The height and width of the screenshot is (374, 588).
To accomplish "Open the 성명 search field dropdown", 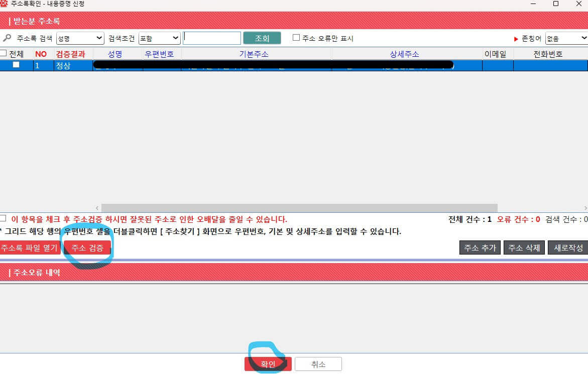I will tap(80, 38).
